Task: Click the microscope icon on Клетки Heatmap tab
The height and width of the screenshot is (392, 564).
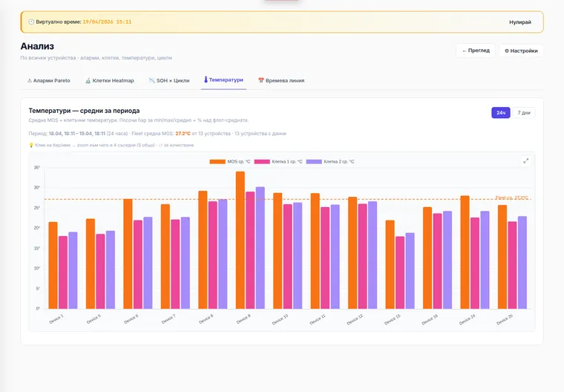Action: (x=88, y=81)
